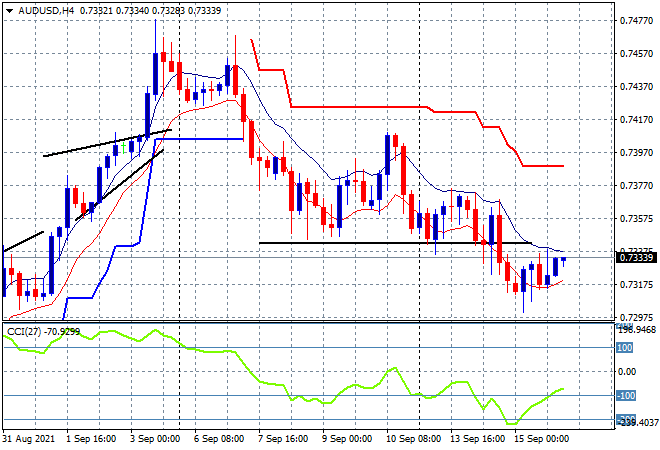Viewport: 660px width, 450px height.
Task: Click the 7 Sep 16:00 time label
Action: click(283, 439)
